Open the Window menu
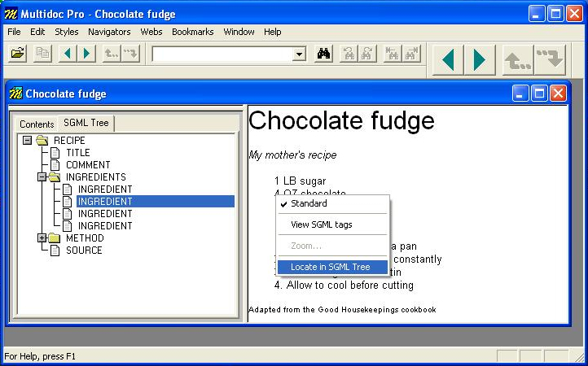 pos(239,32)
